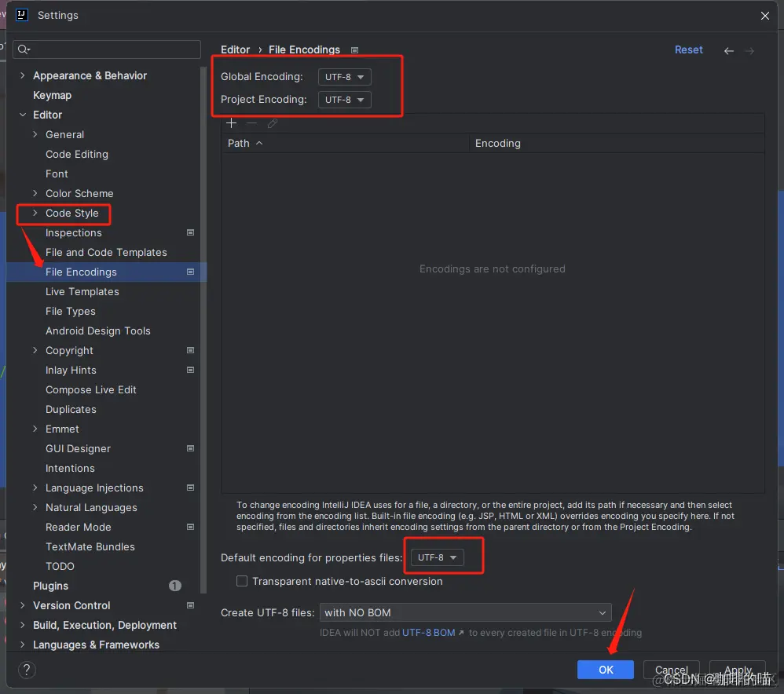Click the Plugins update count badge

click(175, 586)
